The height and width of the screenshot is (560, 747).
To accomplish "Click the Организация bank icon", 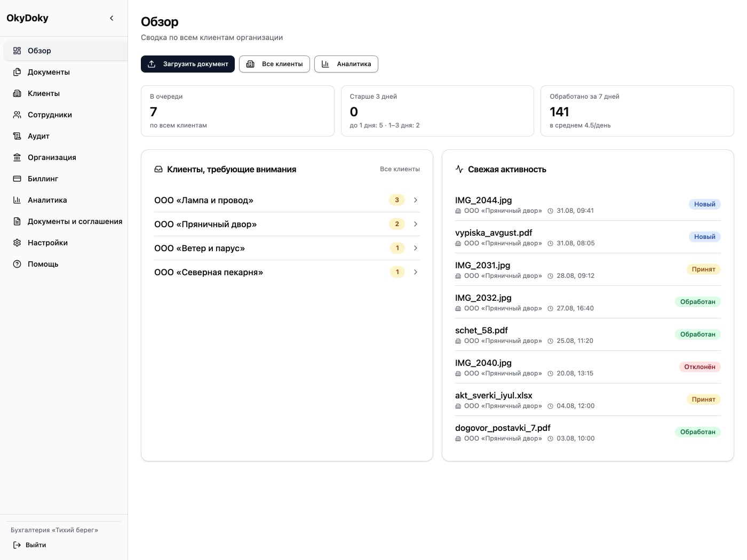I will click(17, 157).
